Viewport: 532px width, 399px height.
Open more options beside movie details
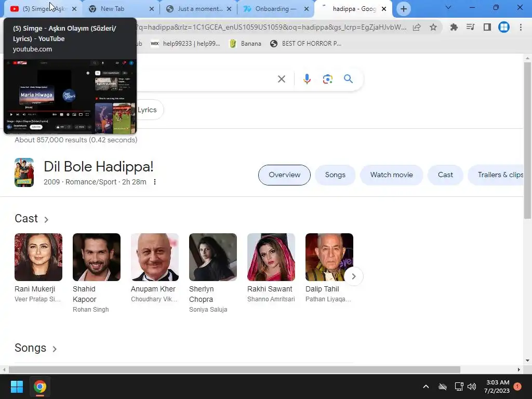pos(155,182)
